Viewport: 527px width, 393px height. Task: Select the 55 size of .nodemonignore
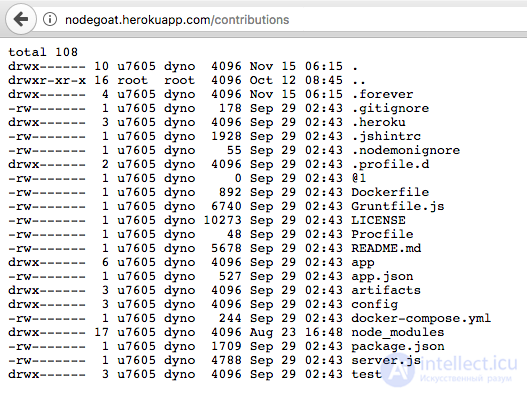(234, 150)
